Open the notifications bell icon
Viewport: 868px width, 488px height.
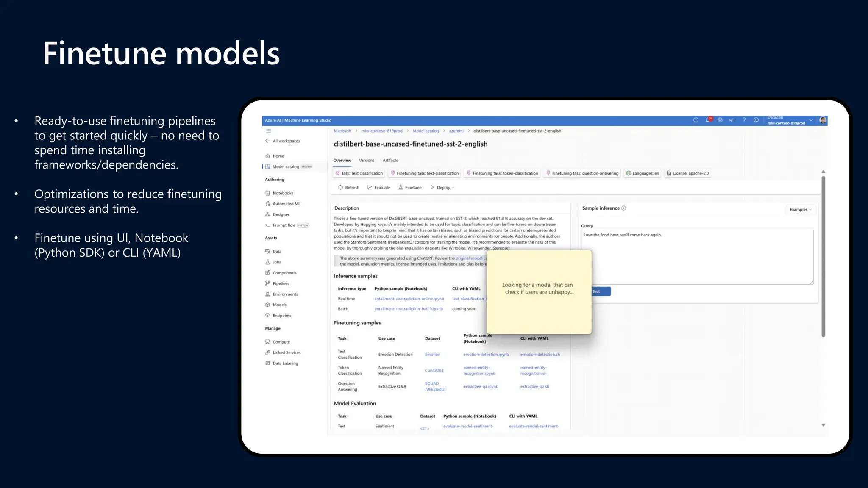click(708, 120)
